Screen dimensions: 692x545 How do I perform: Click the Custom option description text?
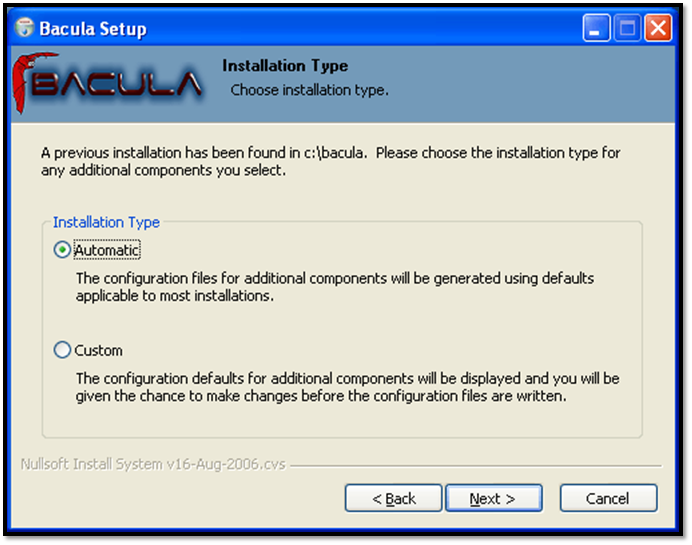point(347,387)
